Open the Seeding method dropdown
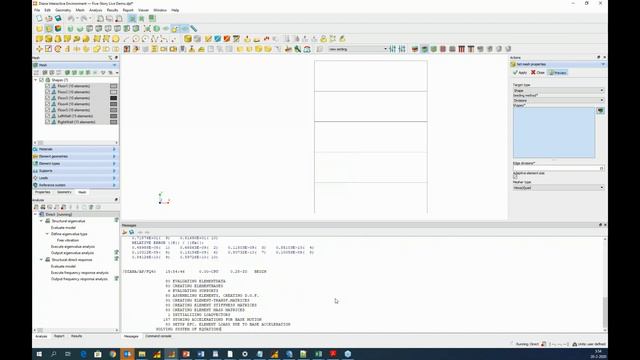The image size is (640, 360). (x=558, y=100)
